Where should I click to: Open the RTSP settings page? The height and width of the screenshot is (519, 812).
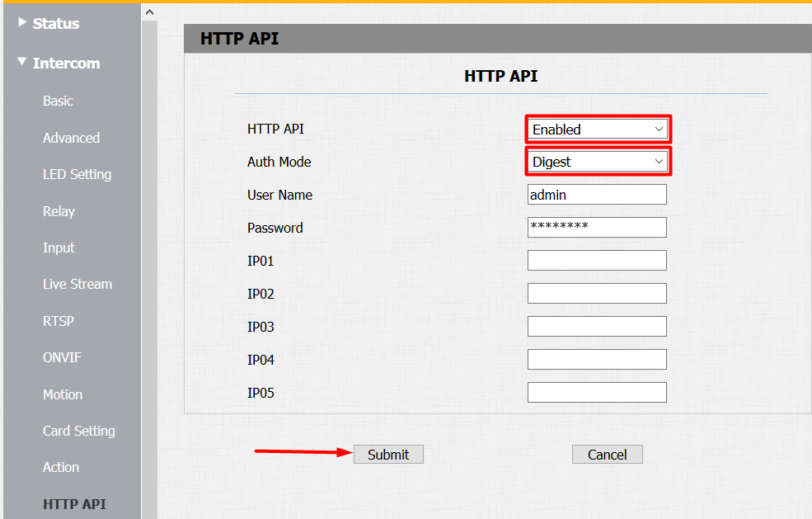(x=60, y=321)
